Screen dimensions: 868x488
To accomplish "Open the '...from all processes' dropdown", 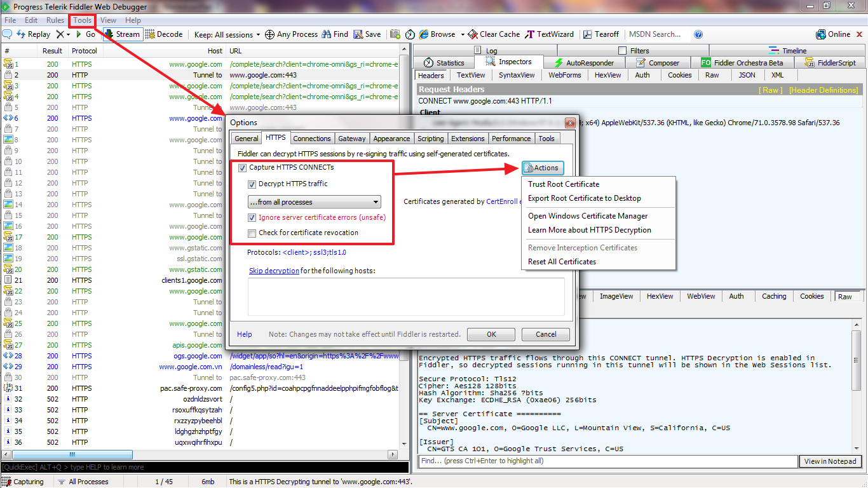I will pos(314,202).
